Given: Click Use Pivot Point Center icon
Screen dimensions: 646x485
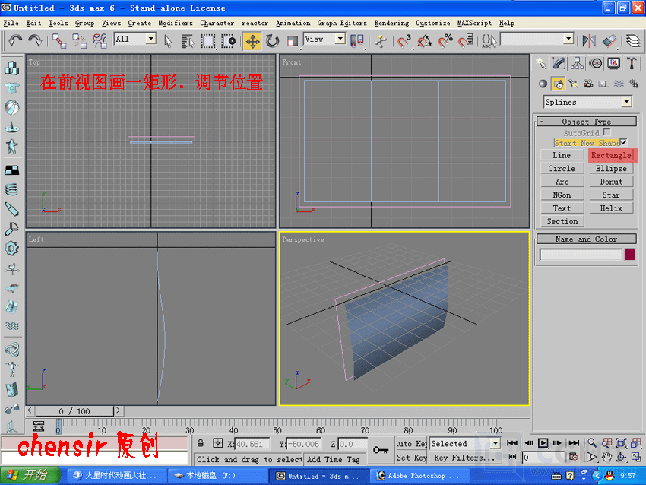Looking at the screenshot, I should pyautogui.click(x=357, y=41).
